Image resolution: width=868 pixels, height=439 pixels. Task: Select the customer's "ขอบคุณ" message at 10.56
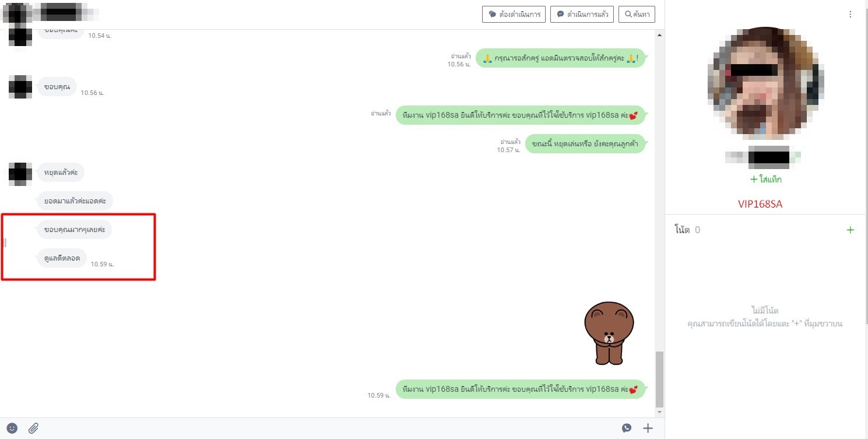pos(57,87)
